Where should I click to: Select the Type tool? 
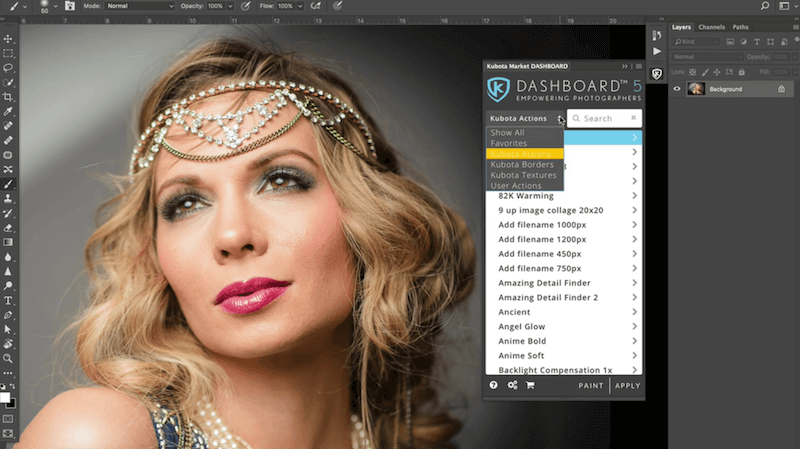coord(8,301)
